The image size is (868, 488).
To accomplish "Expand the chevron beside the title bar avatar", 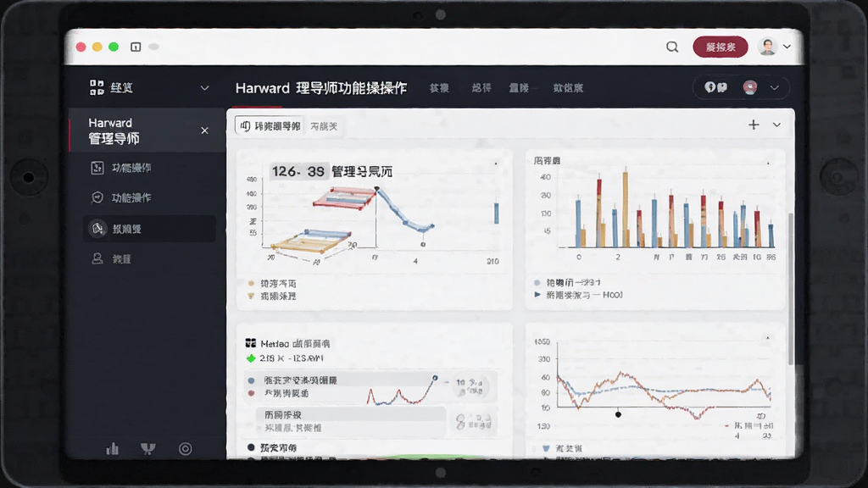I will tap(787, 47).
